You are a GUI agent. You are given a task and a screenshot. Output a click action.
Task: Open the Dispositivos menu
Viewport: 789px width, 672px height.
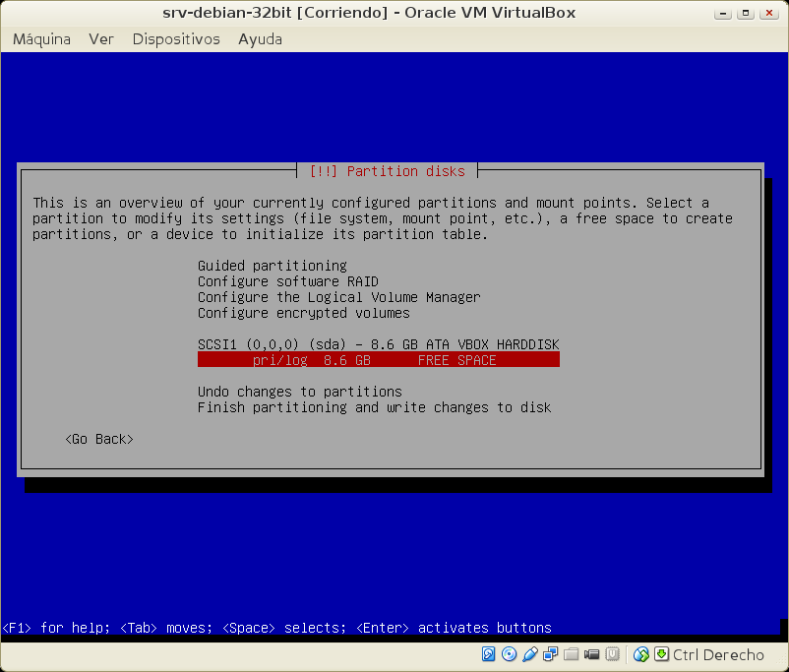click(x=176, y=39)
